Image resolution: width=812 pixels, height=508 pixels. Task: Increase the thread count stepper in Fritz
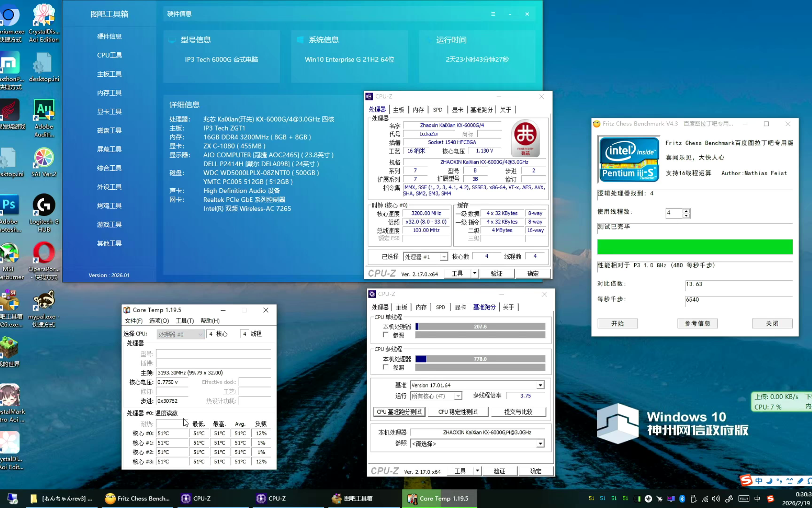click(686, 210)
